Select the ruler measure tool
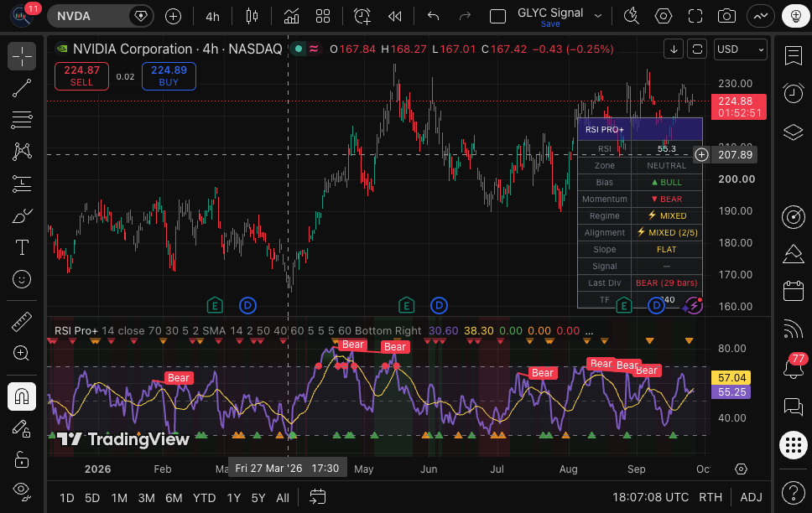812x513 pixels. [22, 322]
